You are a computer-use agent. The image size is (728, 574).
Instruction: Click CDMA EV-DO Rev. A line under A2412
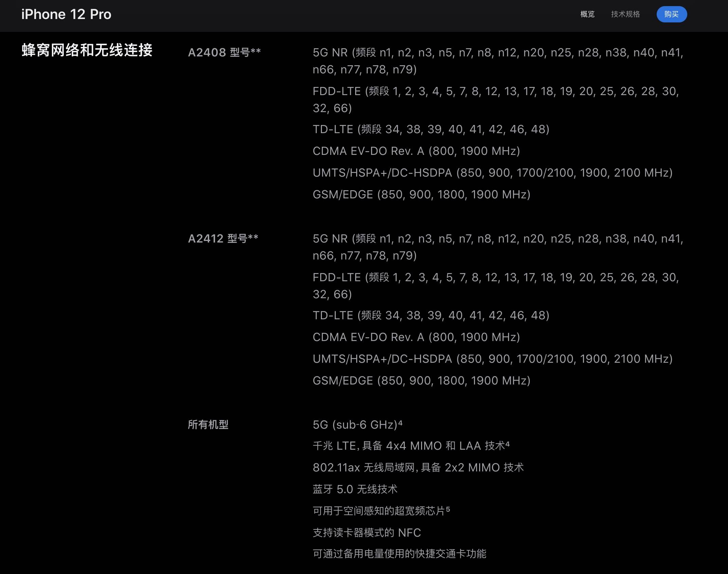click(x=416, y=337)
